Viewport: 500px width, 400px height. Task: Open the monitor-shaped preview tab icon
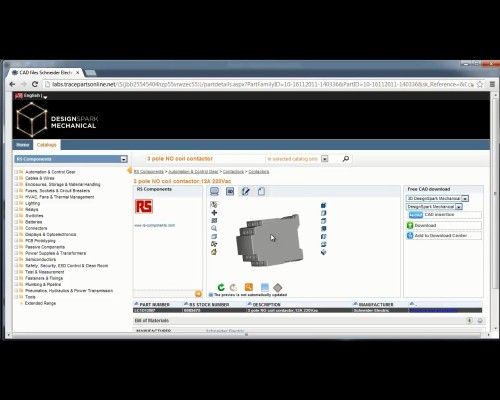tap(215, 191)
